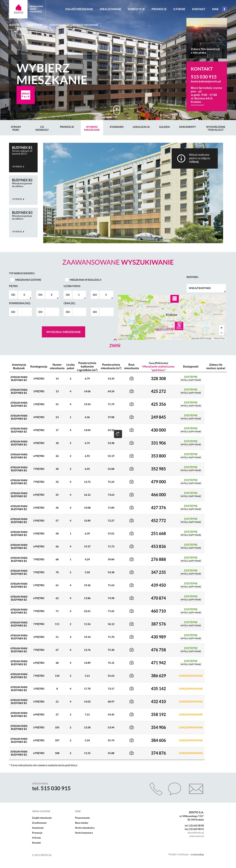Focus the Cena DO input field
This screenshot has height=868, width=236.
click(106, 312)
